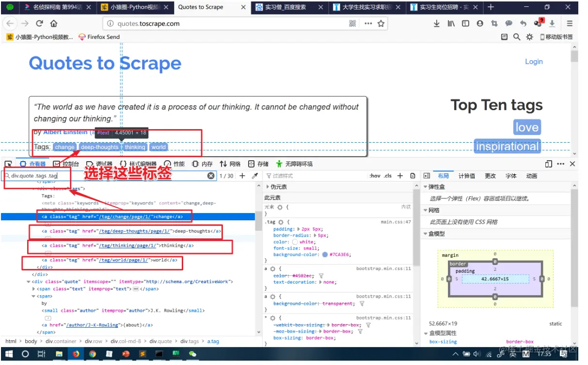Click the responsive design mode icon
Viewport: 588px width, 365px height.
click(x=549, y=164)
